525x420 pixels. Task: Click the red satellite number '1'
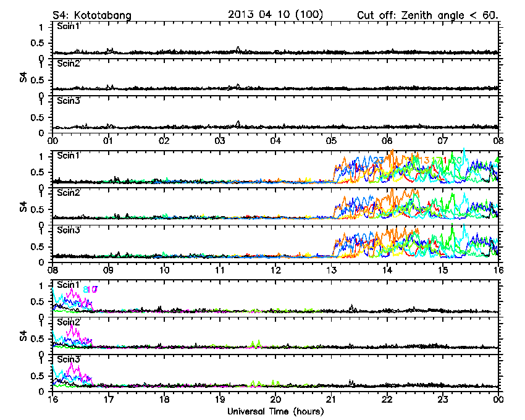(445, 161)
